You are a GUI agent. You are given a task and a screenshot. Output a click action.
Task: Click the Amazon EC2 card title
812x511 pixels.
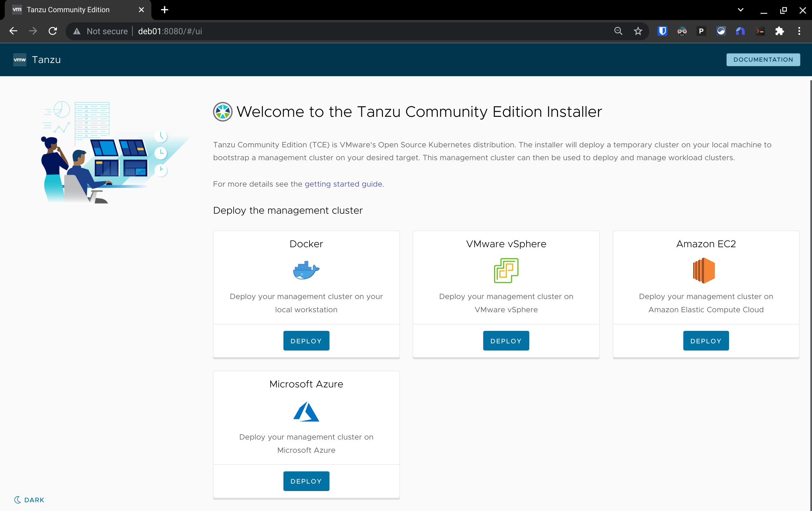[706, 244]
